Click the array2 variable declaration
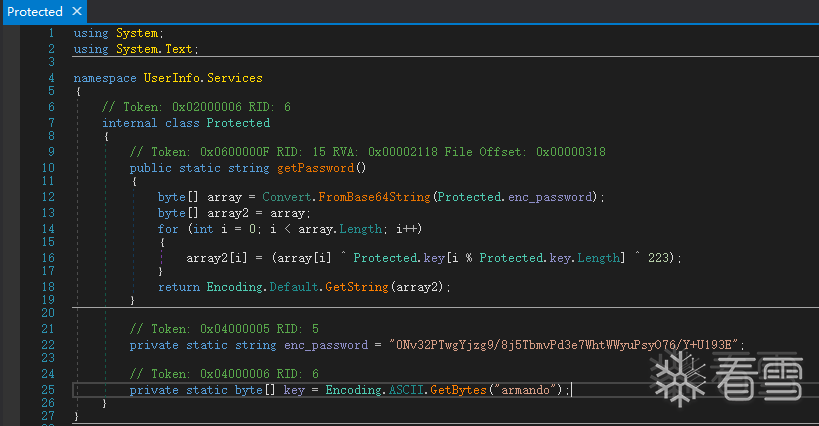Viewport: 819px width, 426px height. (221, 212)
